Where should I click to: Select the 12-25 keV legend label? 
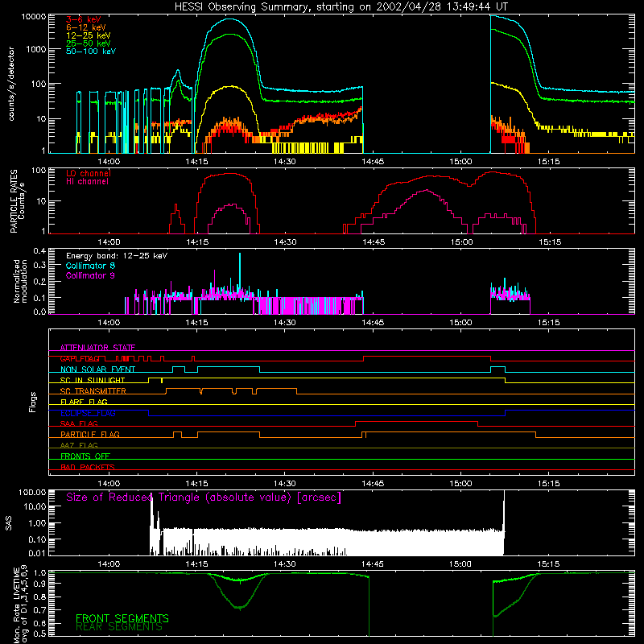[x=89, y=35]
